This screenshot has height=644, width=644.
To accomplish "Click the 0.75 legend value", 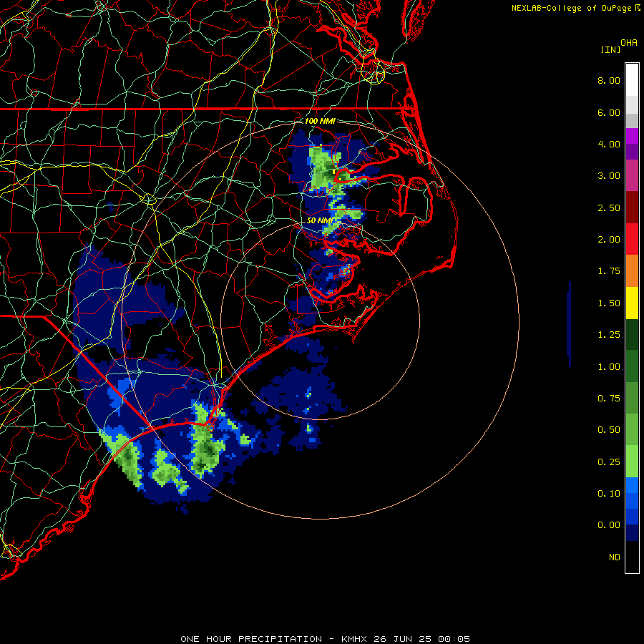I will [x=609, y=399].
